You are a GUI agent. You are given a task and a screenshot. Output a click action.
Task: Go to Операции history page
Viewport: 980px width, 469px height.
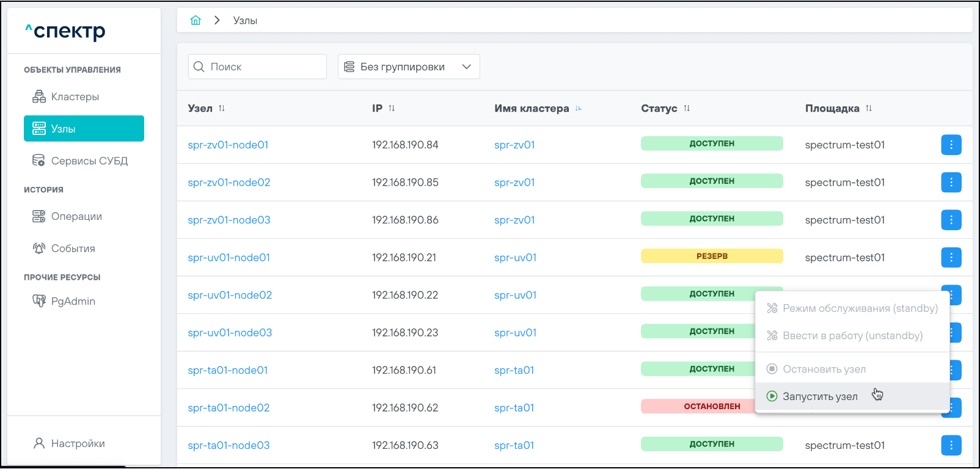click(x=76, y=216)
